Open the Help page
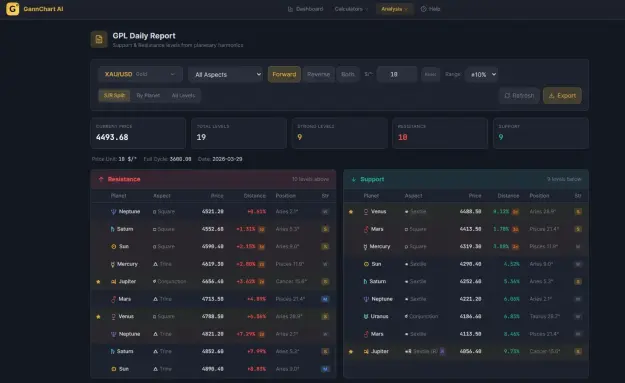 click(x=430, y=9)
